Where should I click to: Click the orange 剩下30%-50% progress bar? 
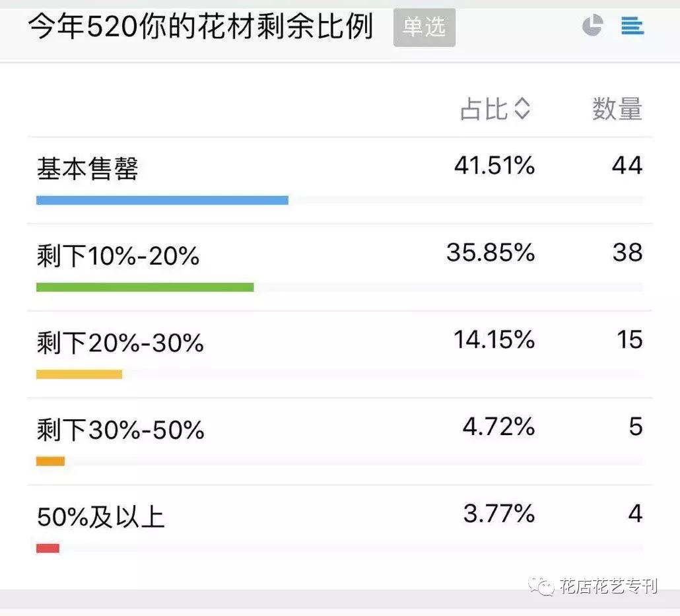50,462
